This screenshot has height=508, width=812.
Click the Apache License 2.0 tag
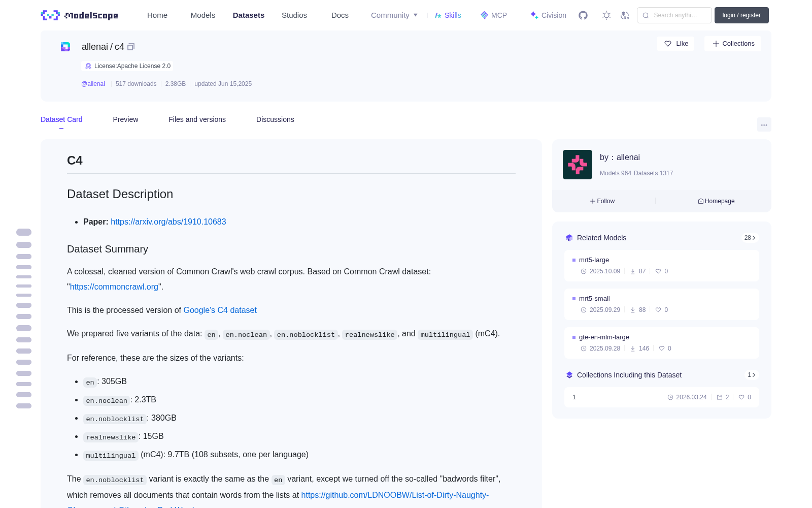[x=127, y=66]
